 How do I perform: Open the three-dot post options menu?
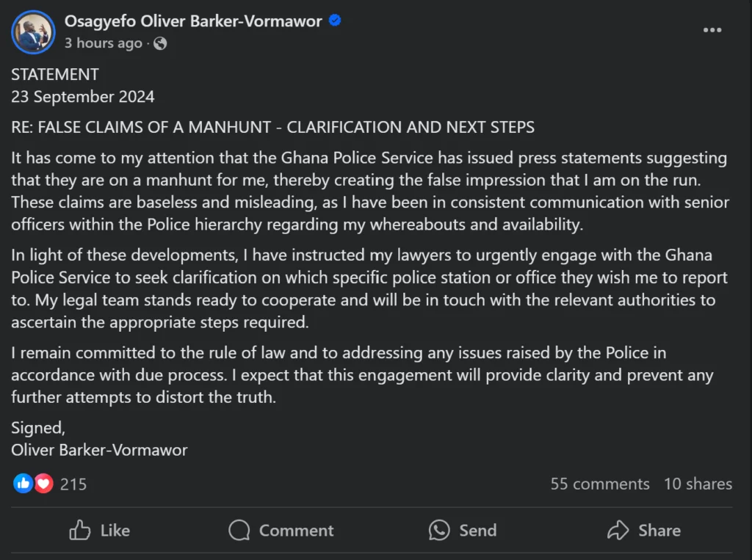click(x=712, y=30)
